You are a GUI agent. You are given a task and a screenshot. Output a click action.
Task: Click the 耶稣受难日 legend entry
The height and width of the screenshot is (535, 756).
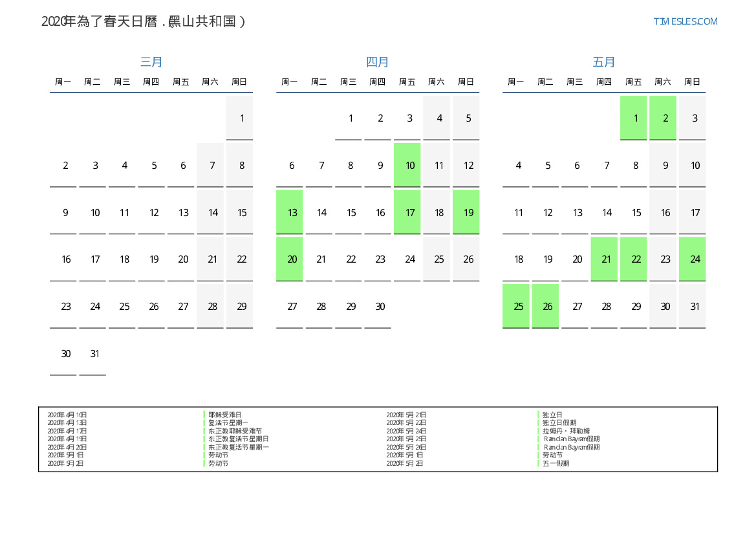point(225,415)
